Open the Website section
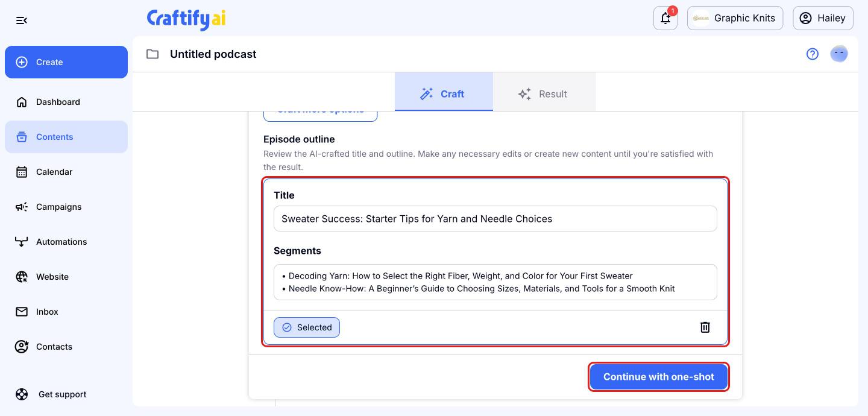868x416 pixels. click(66, 277)
